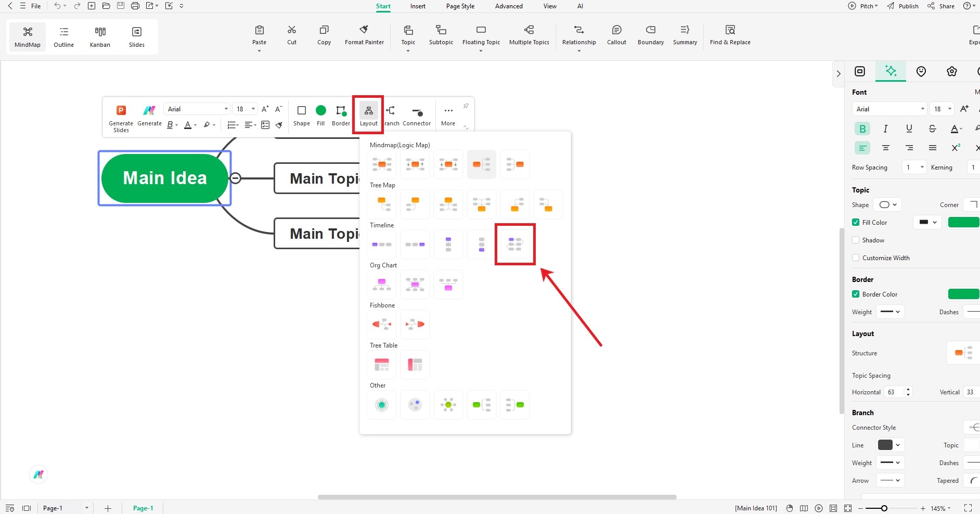The width and height of the screenshot is (980, 514).
Task: Insert a Summary element
Action: point(685,35)
